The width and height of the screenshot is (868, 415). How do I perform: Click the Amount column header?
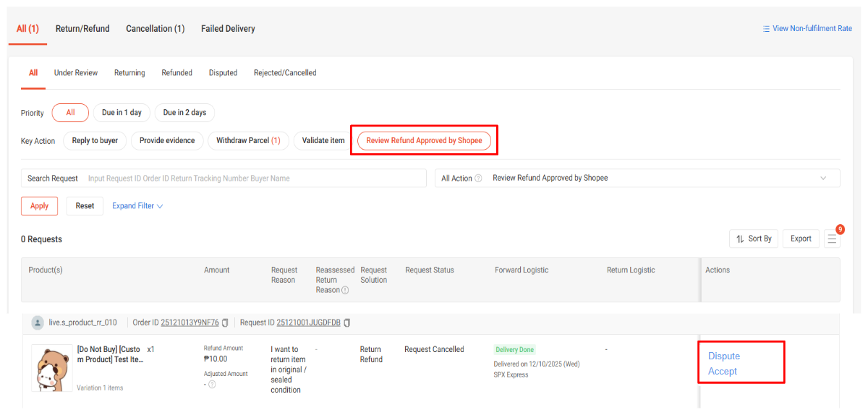tap(216, 270)
